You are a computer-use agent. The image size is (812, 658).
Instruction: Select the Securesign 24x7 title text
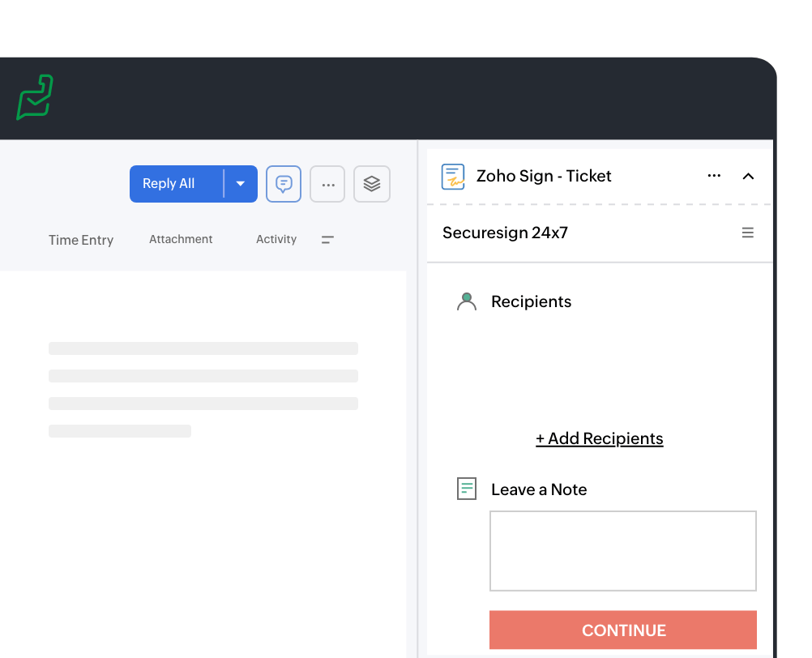pyautogui.click(x=505, y=233)
